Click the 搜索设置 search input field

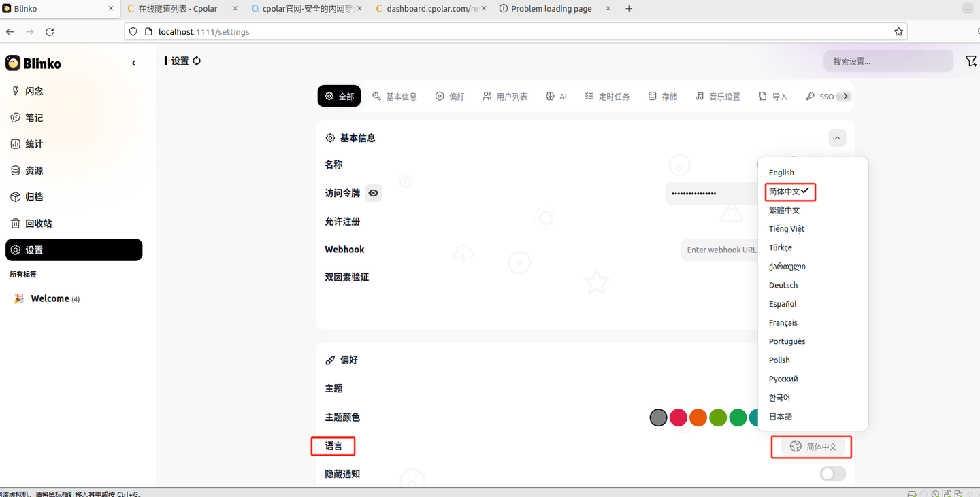(x=888, y=61)
